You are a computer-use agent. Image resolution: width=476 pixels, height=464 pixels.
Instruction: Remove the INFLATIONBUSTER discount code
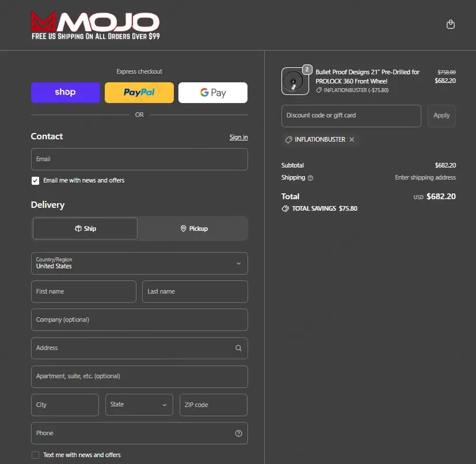pyautogui.click(x=352, y=139)
